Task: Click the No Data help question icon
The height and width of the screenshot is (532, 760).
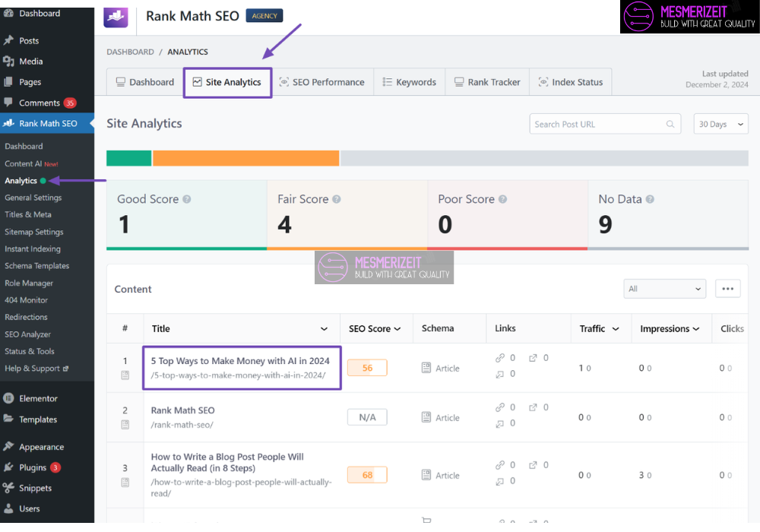Action: click(x=650, y=199)
